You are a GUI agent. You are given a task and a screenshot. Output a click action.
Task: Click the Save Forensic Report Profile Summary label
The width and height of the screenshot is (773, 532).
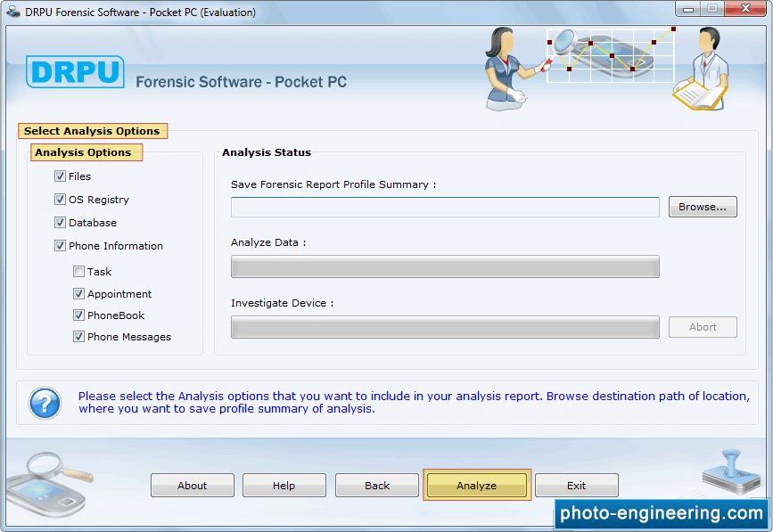click(333, 184)
